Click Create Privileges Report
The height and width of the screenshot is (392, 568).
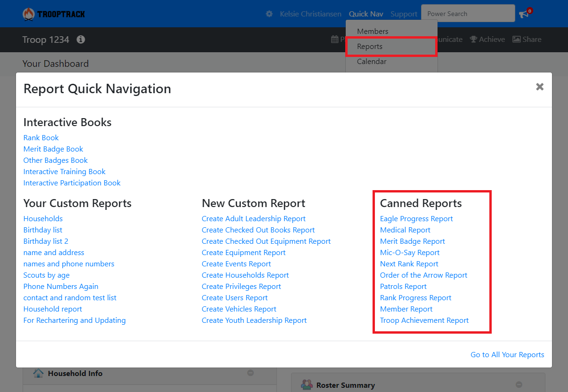241,287
